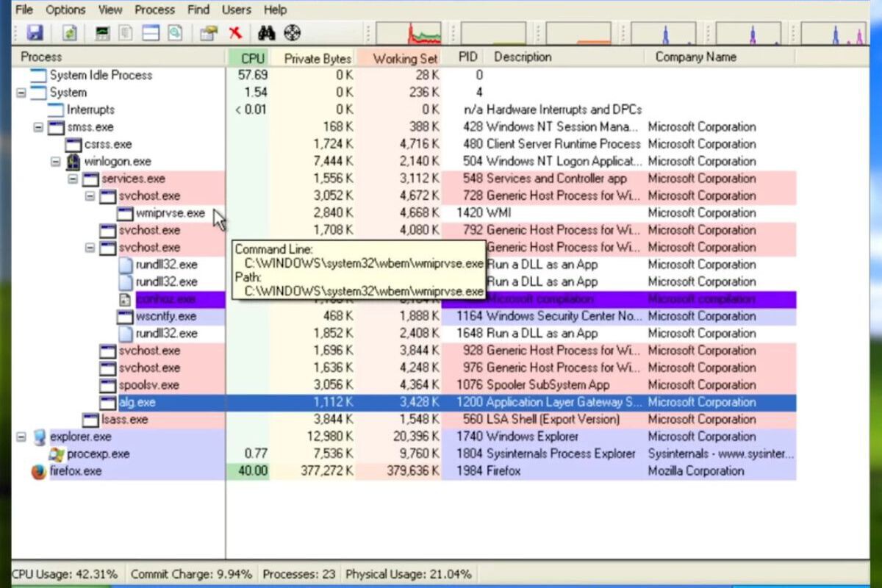The height and width of the screenshot is (588, 882).
Task: Click the binoculars Find Handle icon
Action: point(266,32)
